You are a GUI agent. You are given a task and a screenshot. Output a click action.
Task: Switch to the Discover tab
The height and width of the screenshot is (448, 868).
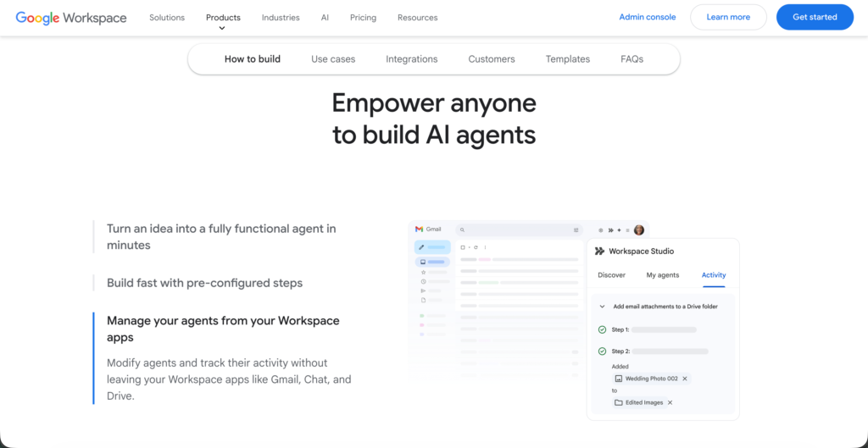pyautogui.click(x=612, y=275)
